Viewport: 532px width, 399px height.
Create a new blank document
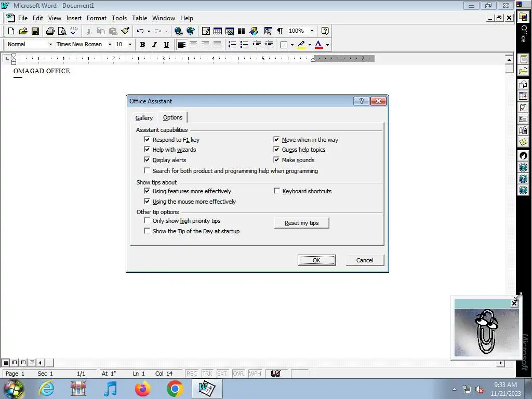[x=11, y=31]
